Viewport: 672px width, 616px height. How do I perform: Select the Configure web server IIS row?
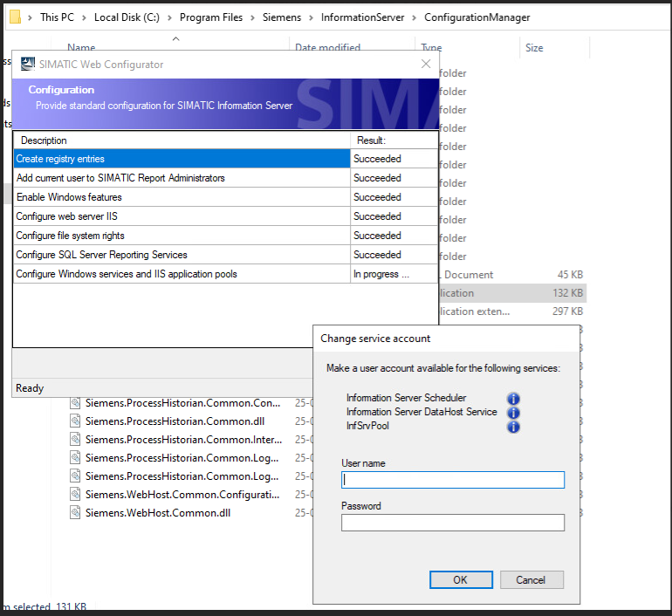click(x=182, y=216)
